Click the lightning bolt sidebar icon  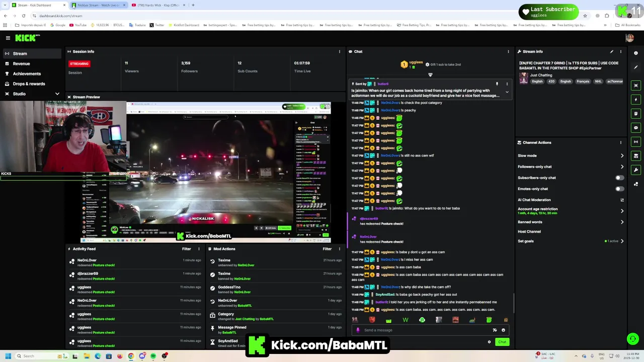pyautogui.click(x=636, y=100)
